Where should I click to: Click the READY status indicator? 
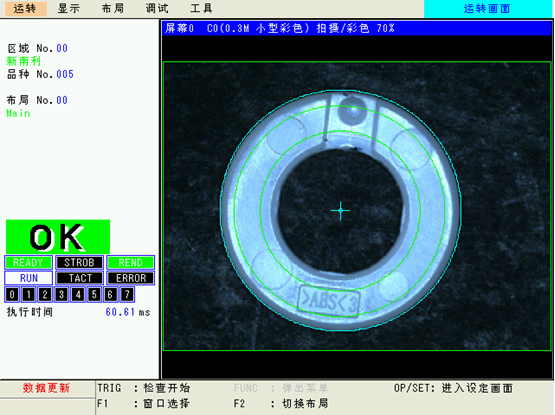[28, 263]
